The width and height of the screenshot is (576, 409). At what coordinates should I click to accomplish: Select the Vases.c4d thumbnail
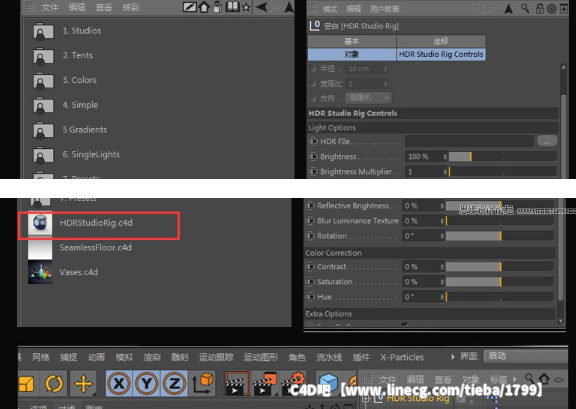point(40,272)
